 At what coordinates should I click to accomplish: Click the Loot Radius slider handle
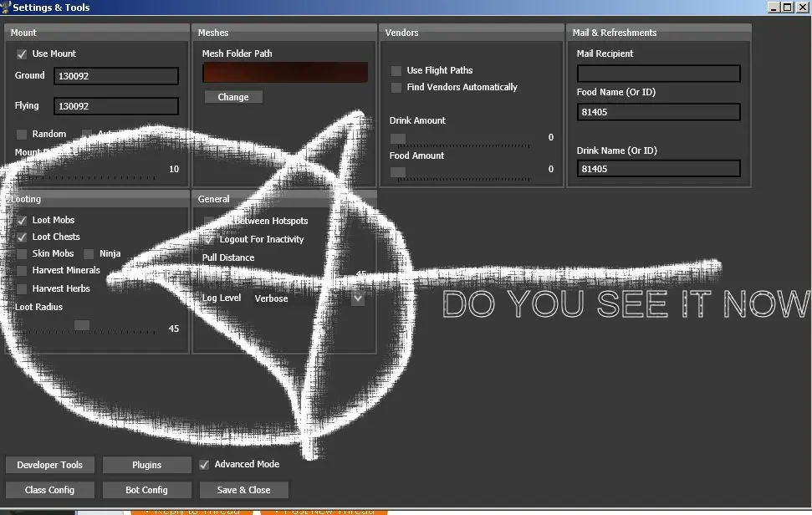tap(82, 325)
